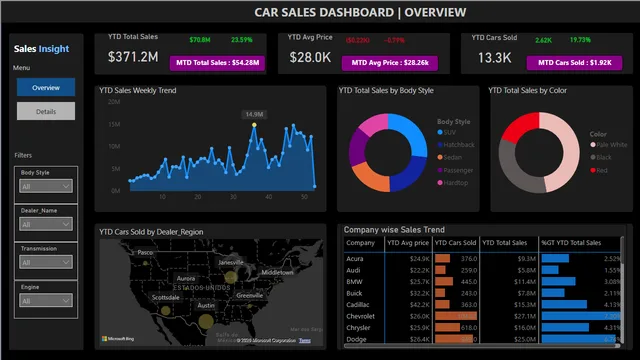Select Black color legend marker

point(593,157)
